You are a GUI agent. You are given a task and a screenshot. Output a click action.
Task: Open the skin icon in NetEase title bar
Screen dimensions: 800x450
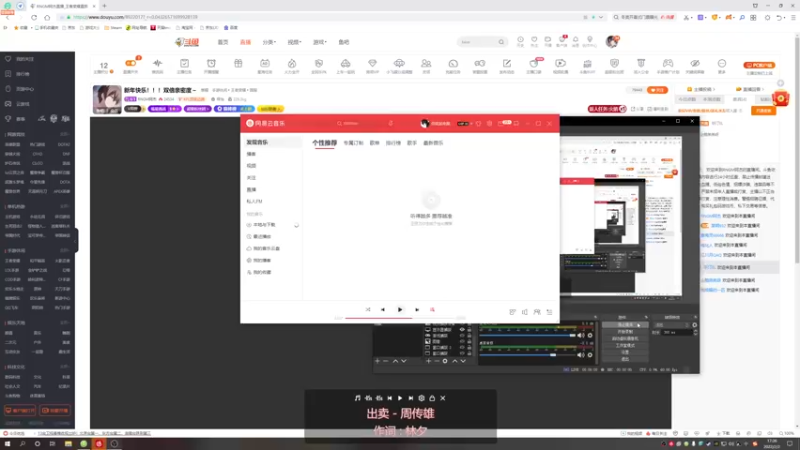click(479, 123)
